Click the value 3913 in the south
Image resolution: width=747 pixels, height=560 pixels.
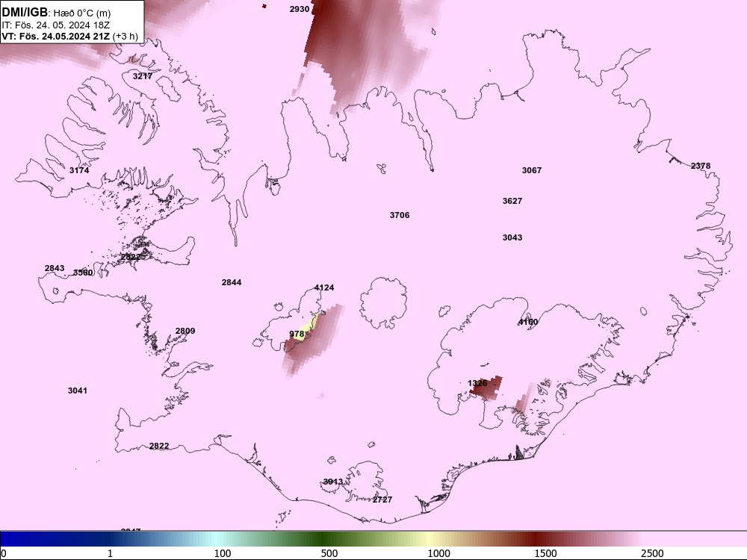coord(333,482)
